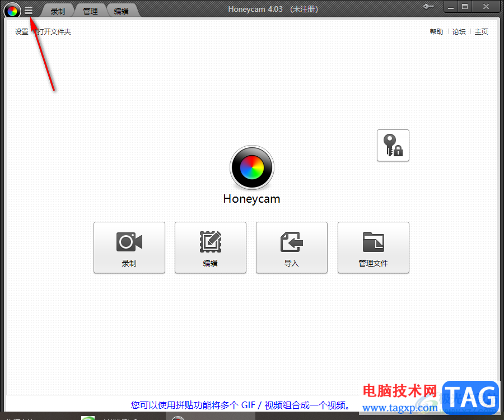Open the hamburger main menu
Image resolution: width=504 pixels, height=420 pixels.
[x=29, y=11]
